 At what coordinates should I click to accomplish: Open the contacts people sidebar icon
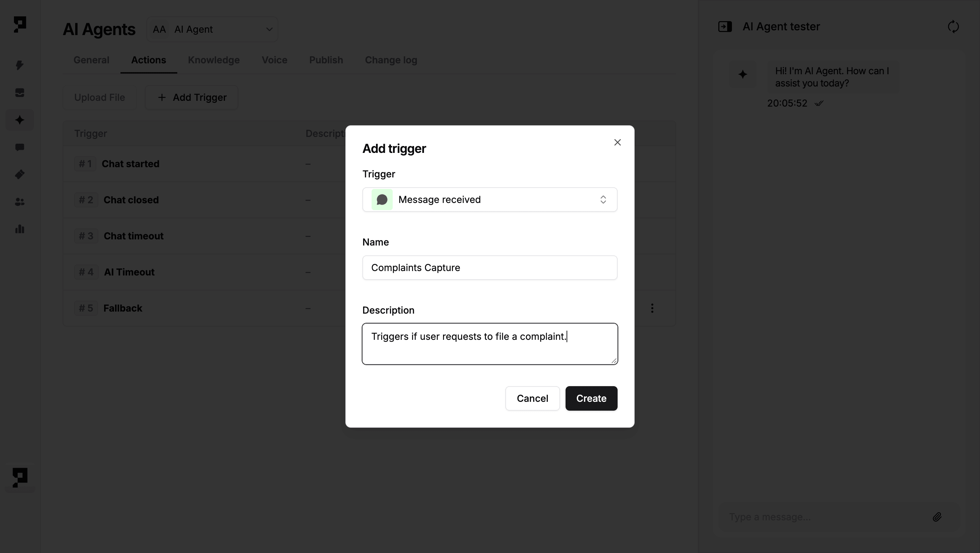[x=20, y=202]
